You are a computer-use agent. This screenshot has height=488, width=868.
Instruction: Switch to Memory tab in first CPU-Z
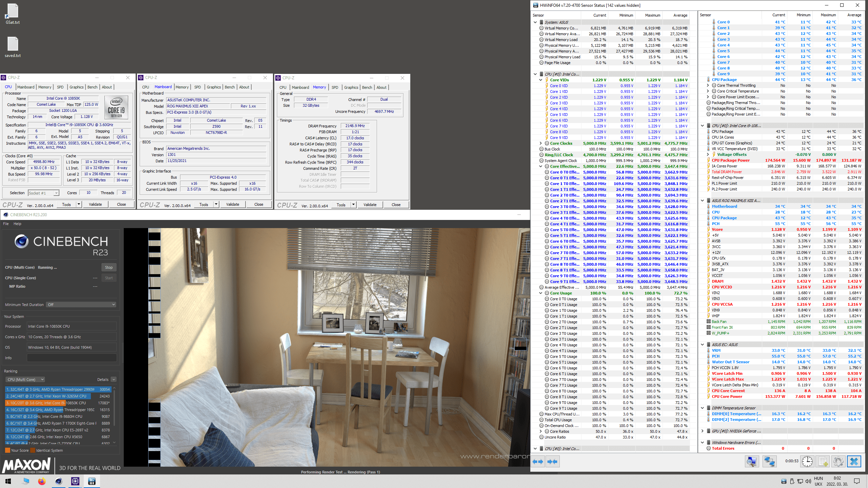point(45,87)
